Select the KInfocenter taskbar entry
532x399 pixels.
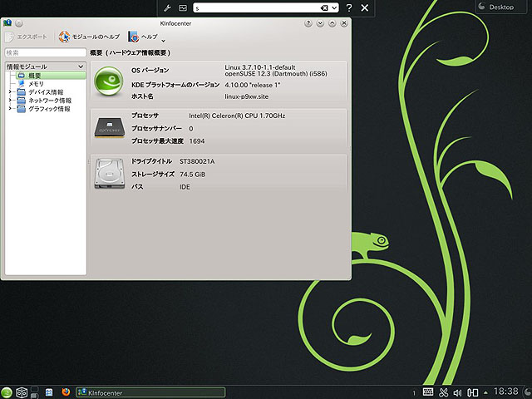tap(150, 392)
